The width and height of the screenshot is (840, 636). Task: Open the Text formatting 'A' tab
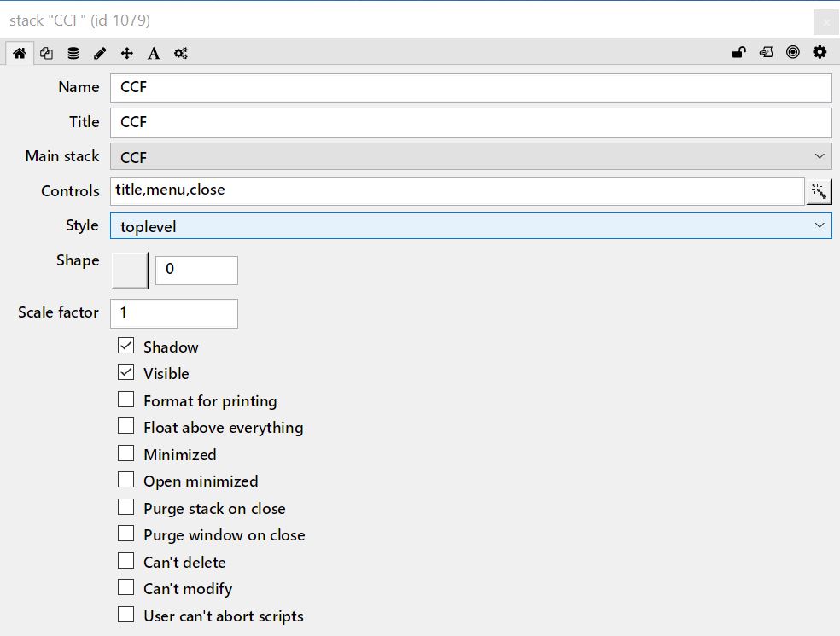[154, 53]
